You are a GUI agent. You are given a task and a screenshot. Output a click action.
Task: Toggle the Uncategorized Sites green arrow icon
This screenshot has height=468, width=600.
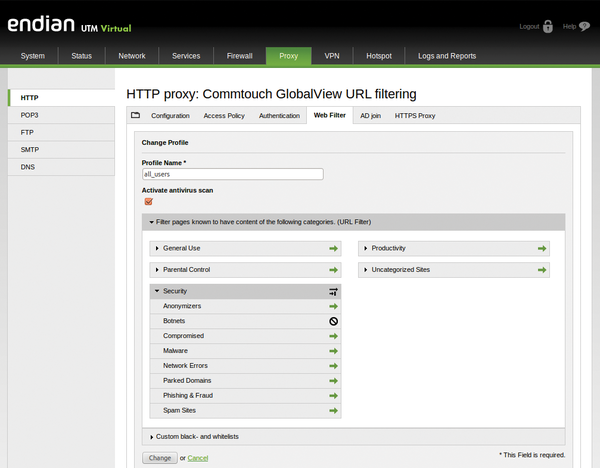[542, 270]
